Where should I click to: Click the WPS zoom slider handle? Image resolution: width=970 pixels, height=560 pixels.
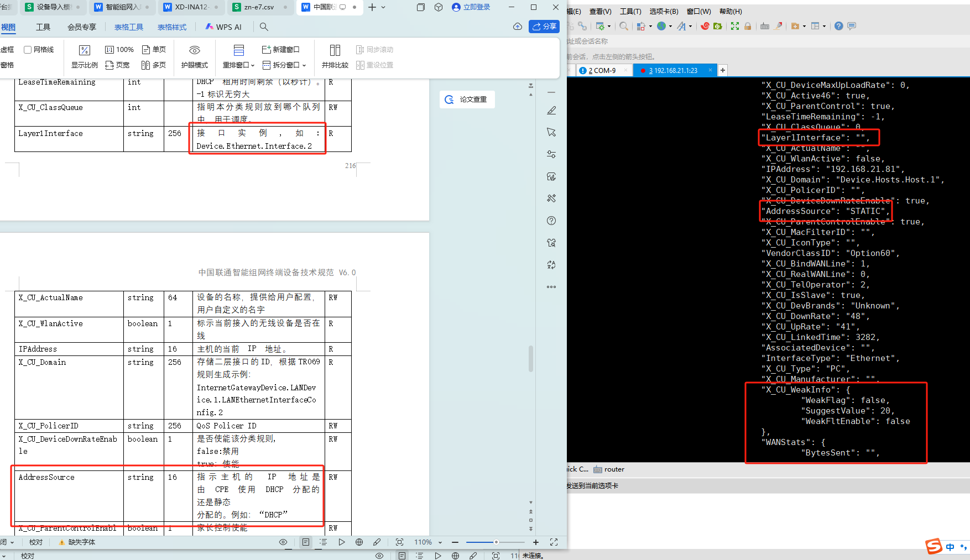[496, 542]
